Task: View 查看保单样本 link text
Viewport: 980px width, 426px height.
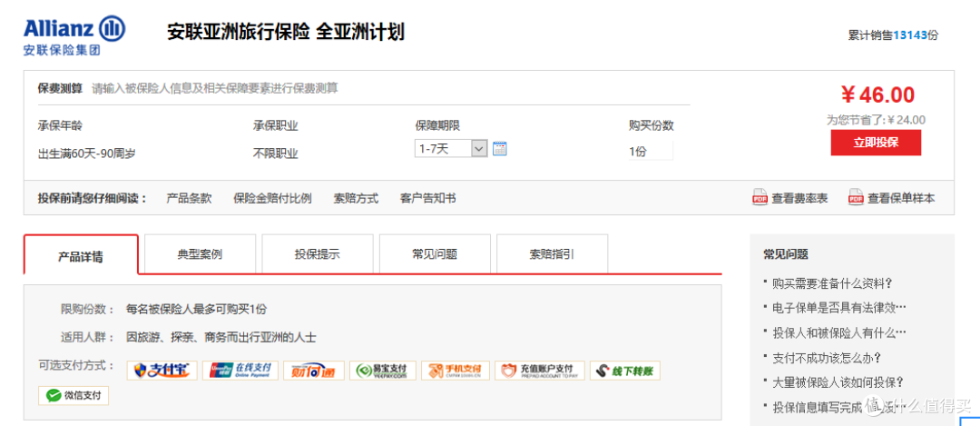Action: click(x=901, y=198)
